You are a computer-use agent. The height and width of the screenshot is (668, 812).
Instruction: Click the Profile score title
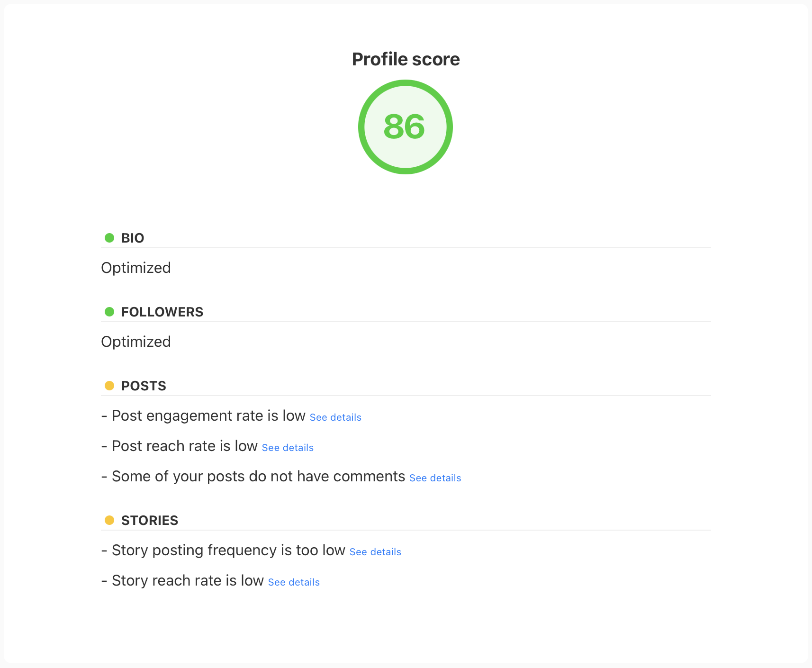(406, 59)
